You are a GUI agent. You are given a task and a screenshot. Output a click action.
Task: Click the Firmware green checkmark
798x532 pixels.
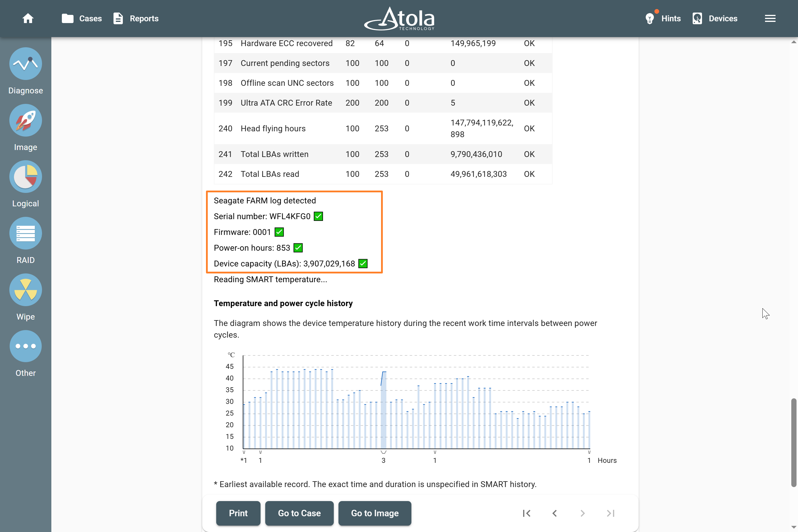(279, 232)
